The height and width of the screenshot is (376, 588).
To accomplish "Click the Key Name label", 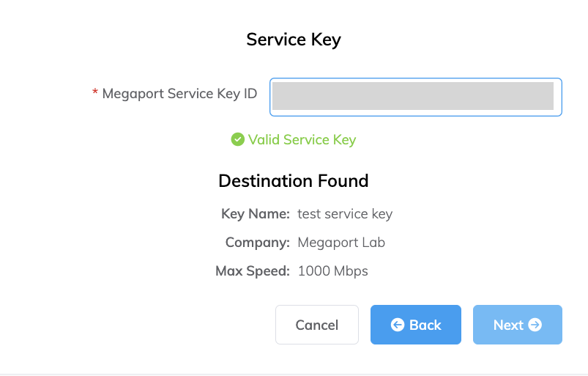I will tap(256, 214).
